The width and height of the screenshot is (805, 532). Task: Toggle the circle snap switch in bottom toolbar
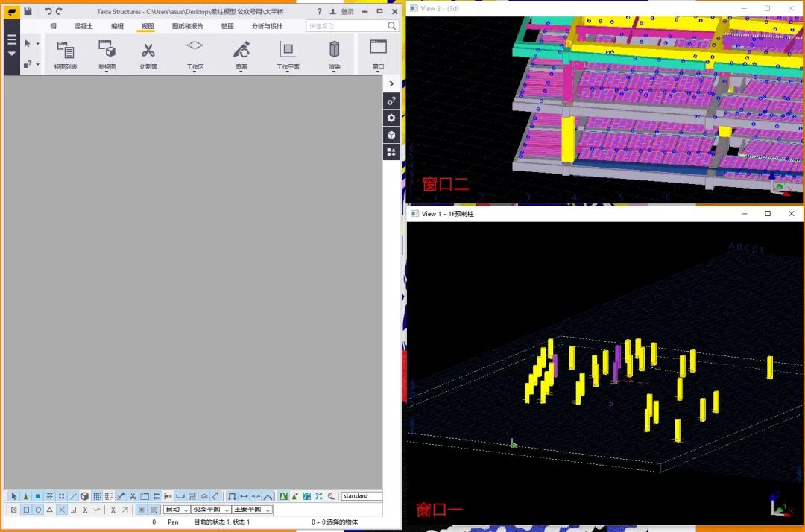coord(38,510)
